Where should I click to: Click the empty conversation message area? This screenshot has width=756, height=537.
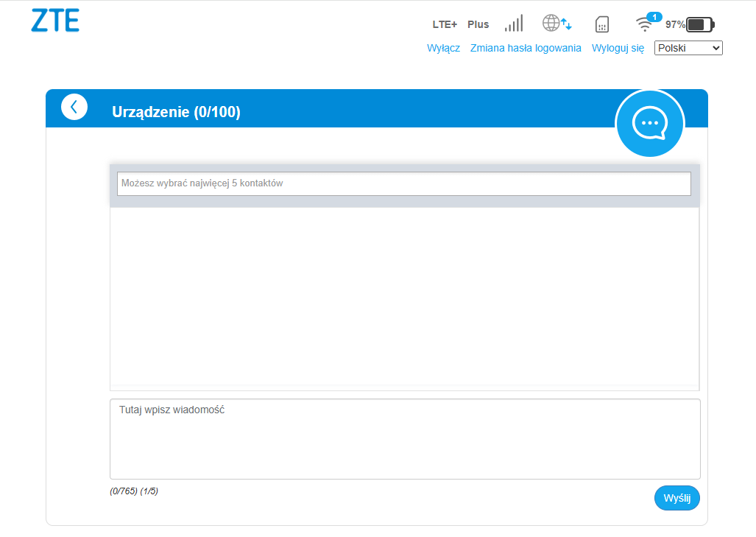[x=405, y=298]
